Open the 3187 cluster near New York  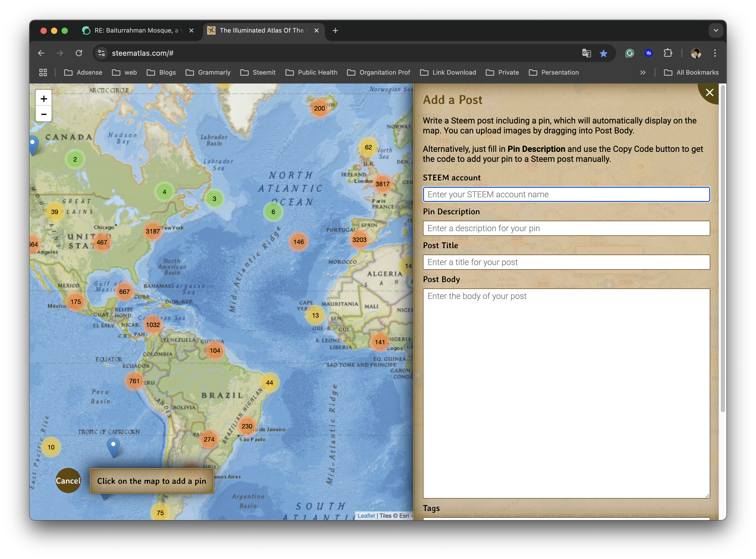153,231
